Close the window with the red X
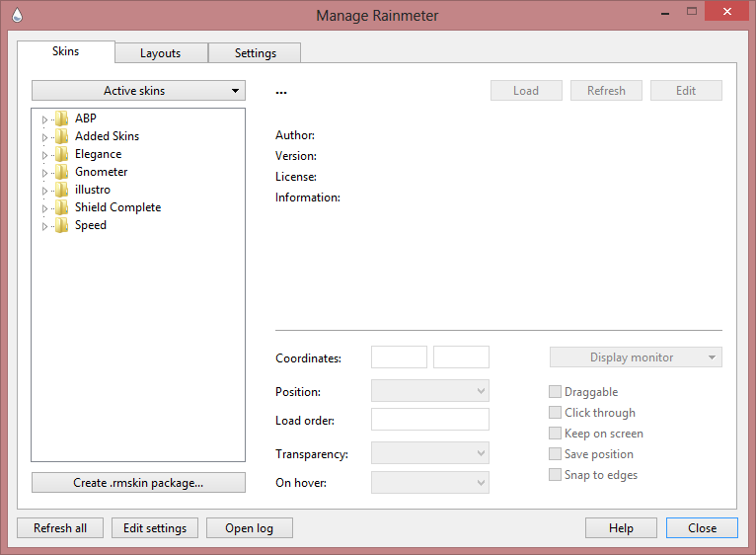 click(727, 11)
